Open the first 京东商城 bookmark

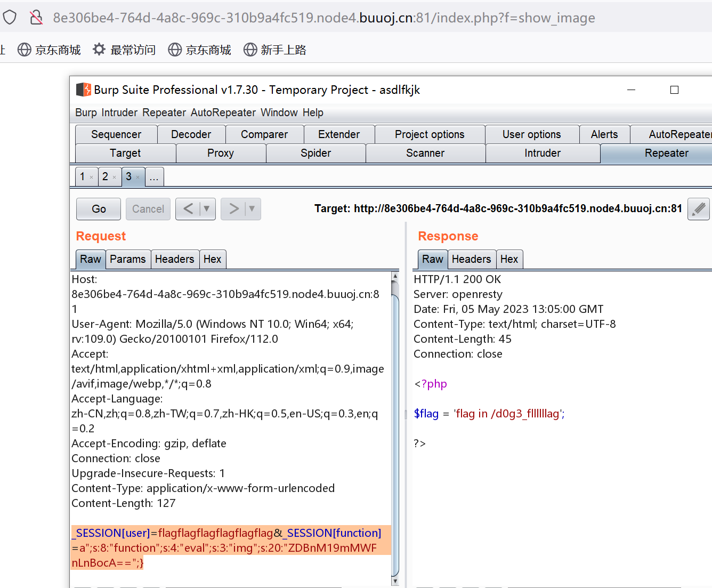[x=49, y=50]
